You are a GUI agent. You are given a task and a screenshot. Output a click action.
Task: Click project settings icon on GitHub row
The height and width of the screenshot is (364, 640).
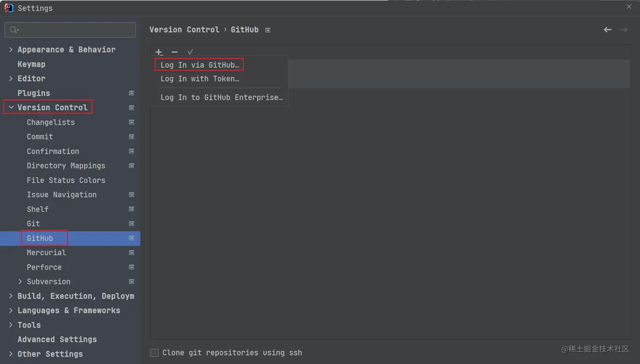click(132, 238)
